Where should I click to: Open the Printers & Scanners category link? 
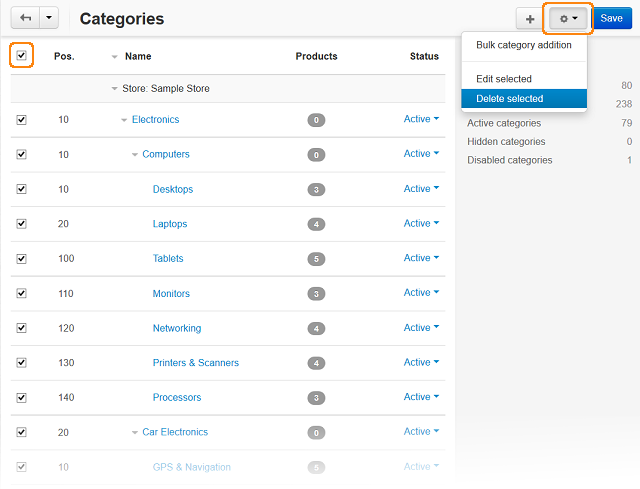[196, 363]
